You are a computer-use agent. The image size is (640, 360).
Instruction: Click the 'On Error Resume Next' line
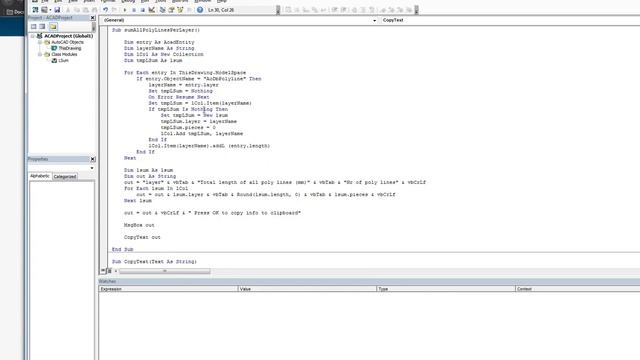point(179,97)
